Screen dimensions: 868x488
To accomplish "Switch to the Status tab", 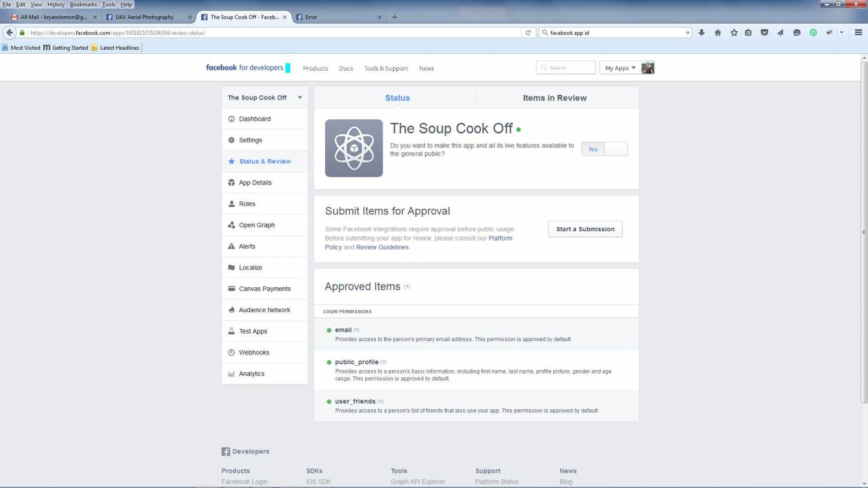I will point(397,98).
